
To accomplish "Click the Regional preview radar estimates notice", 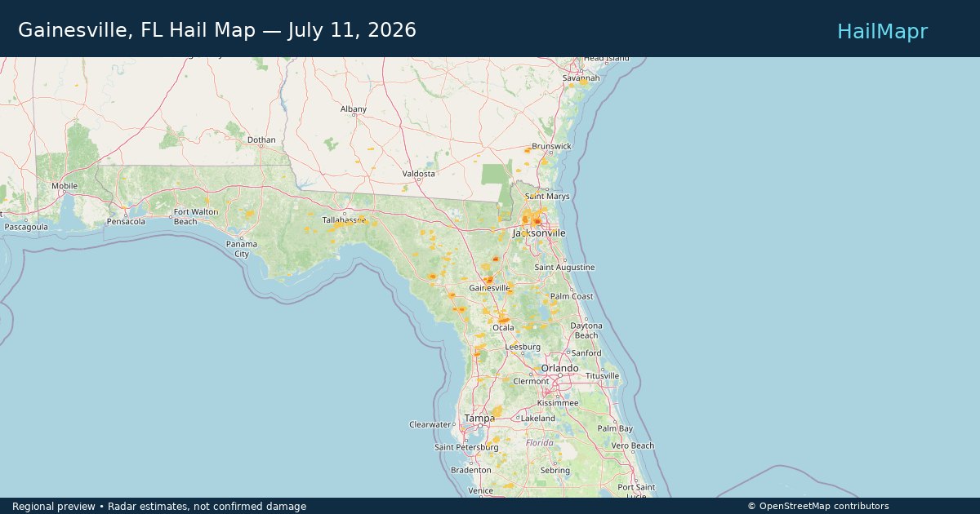I will pos(159,507).
